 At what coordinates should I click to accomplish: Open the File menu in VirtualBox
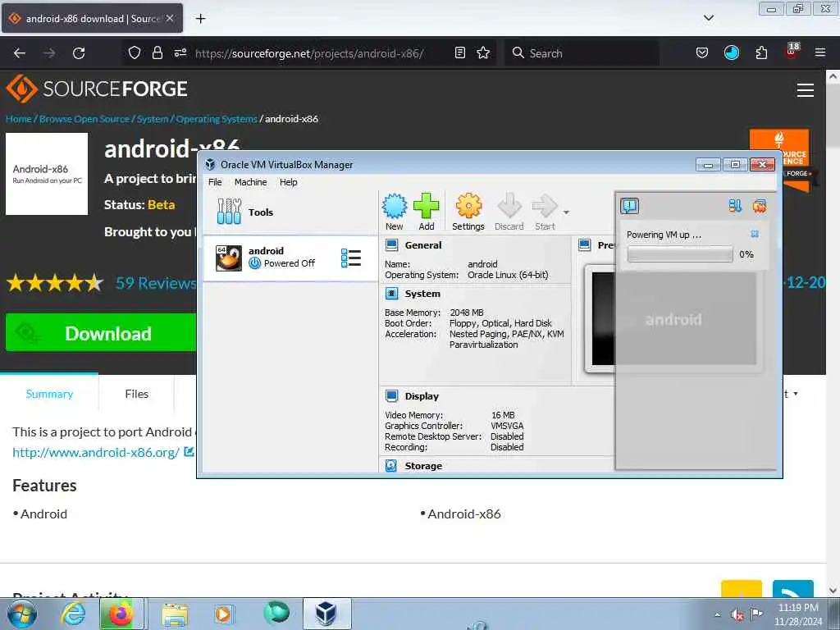[x=215, y=182]
